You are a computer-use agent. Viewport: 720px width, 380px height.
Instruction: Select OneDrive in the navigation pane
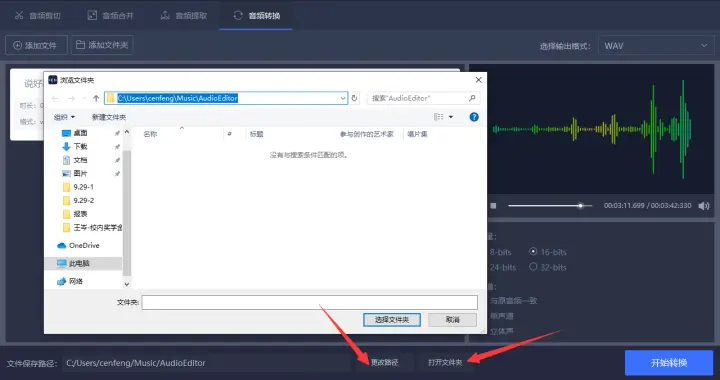coord(84,246)
